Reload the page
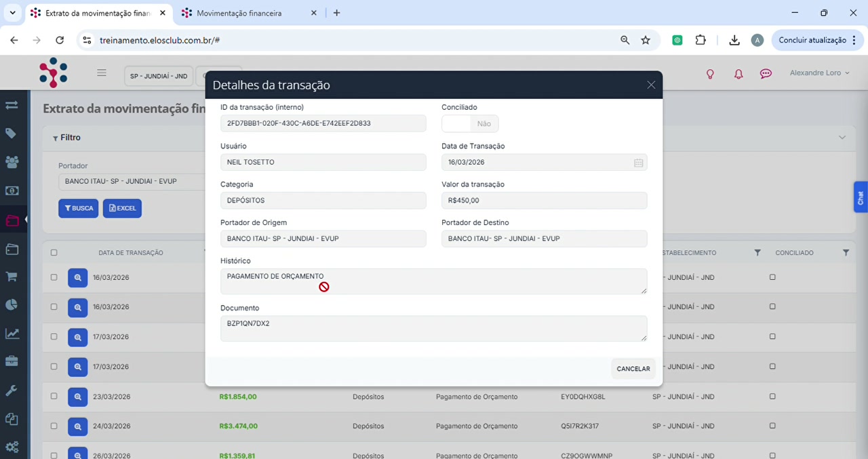The height and width of the screenshot is (459, 868). (60, 40)
